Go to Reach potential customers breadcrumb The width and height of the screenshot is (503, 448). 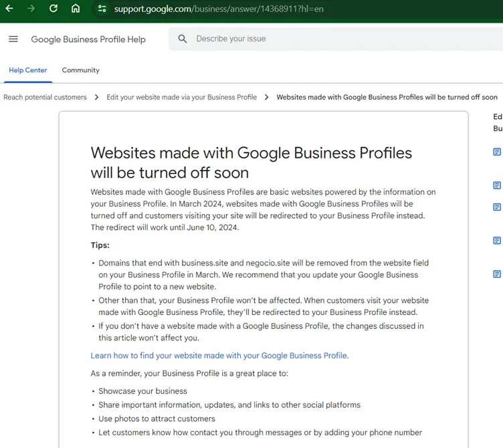pos(45,97)
